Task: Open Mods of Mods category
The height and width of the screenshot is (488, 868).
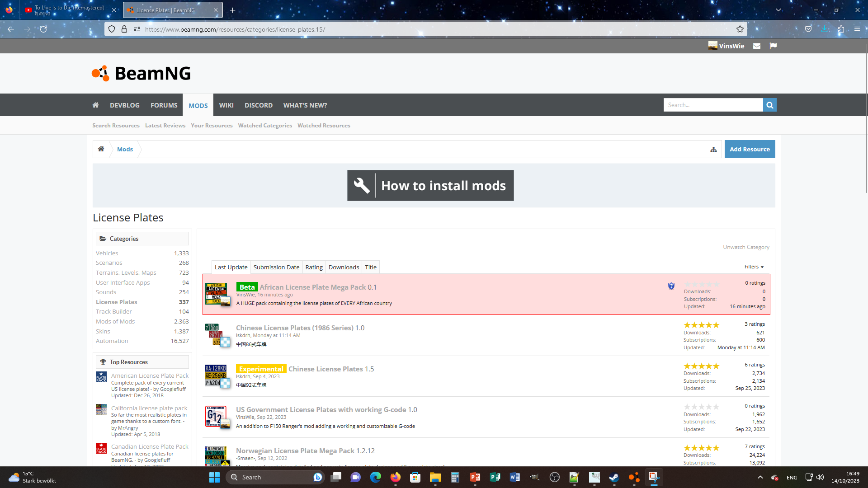Action: click(115, 321)
